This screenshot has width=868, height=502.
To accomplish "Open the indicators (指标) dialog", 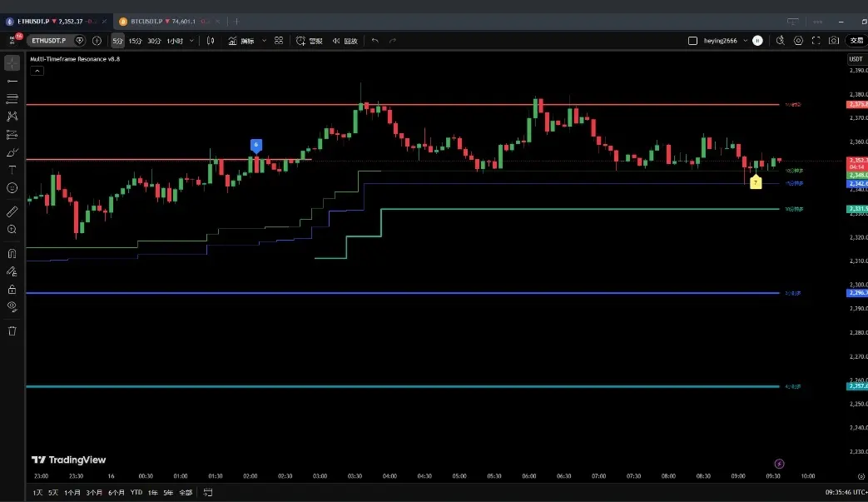I will [x=241, y=41].
